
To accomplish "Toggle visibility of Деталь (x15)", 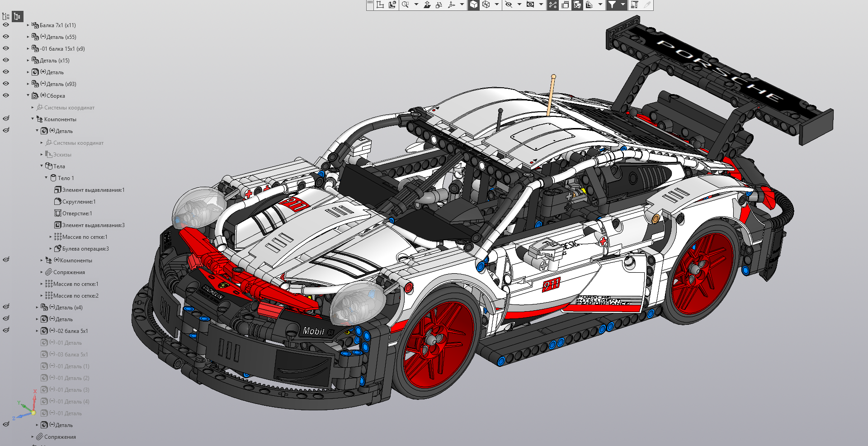I will coord(6,60).
